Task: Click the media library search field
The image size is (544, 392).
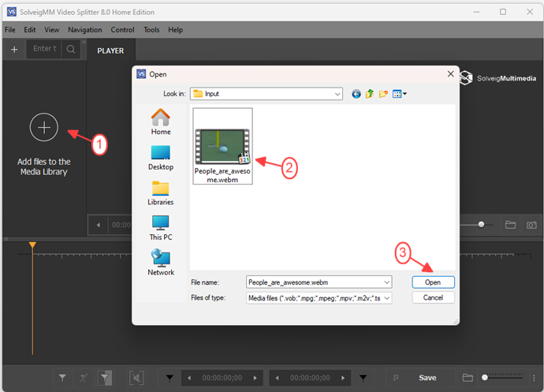Action: (x=44, y=49)
